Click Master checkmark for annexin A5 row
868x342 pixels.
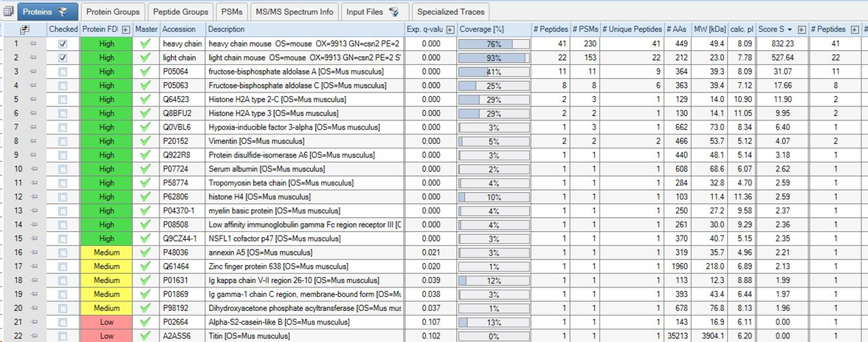point(146,252)
